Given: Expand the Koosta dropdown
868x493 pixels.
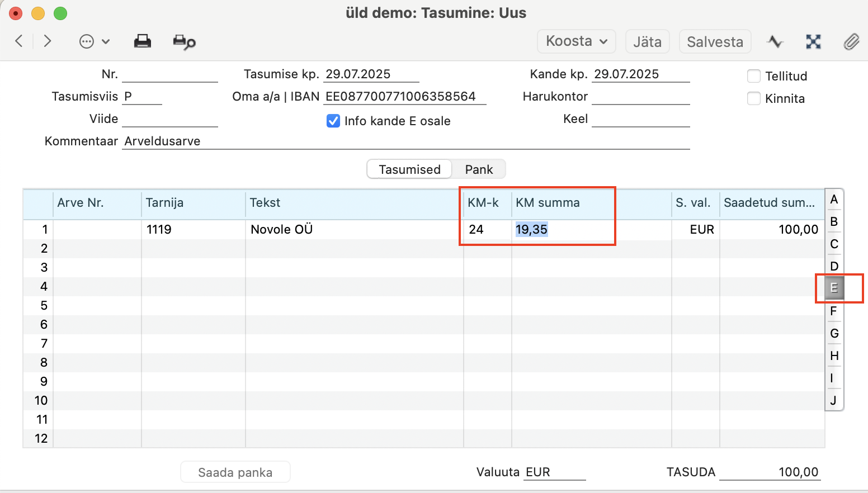Looking at the screenshot, I should coord(577,41).
